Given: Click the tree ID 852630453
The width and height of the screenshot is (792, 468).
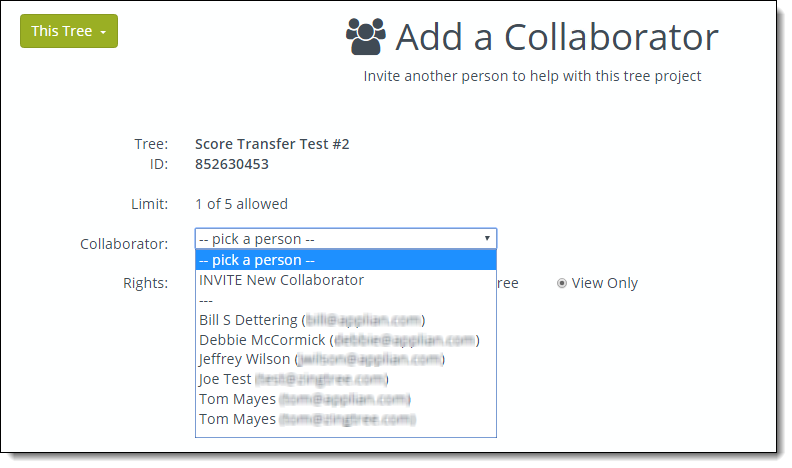Looking at the screenshot, I should [x=232, y=164].
